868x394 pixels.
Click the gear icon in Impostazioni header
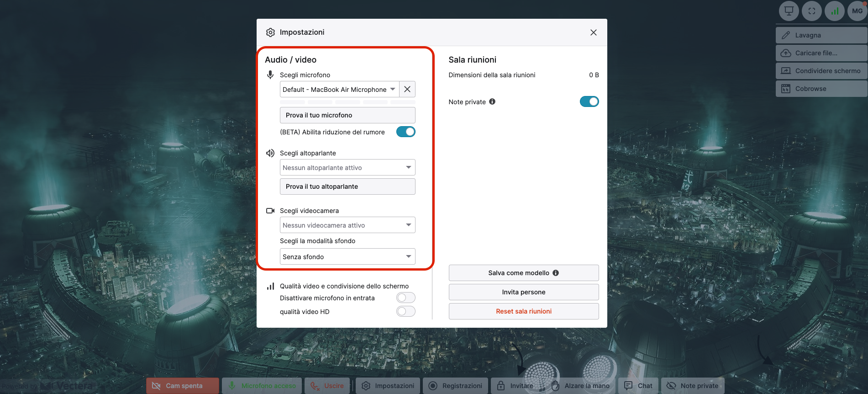[270, 32]
